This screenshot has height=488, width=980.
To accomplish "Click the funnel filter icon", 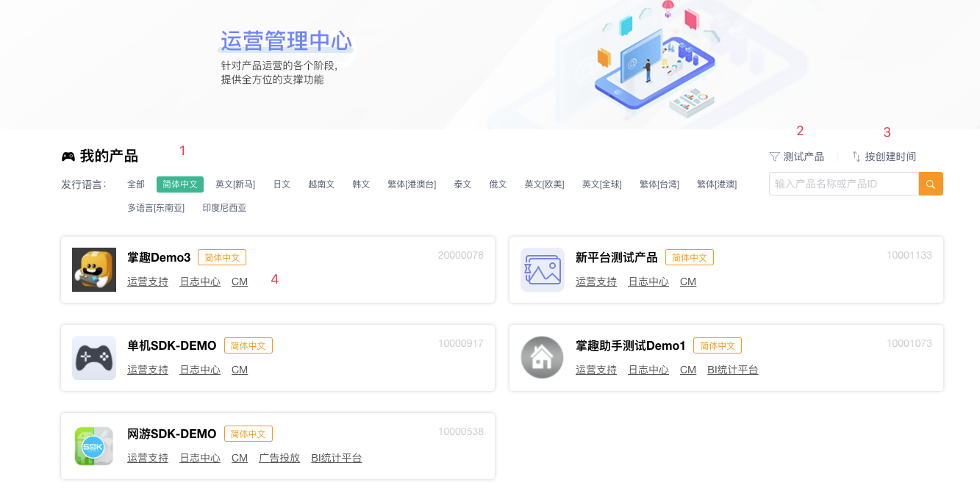I will [x=774, y=157].
